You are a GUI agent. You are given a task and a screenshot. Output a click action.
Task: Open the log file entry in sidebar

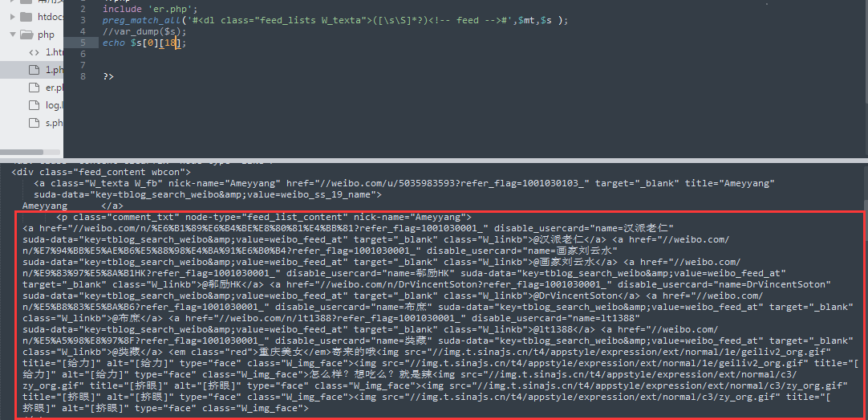pos(55,105)
